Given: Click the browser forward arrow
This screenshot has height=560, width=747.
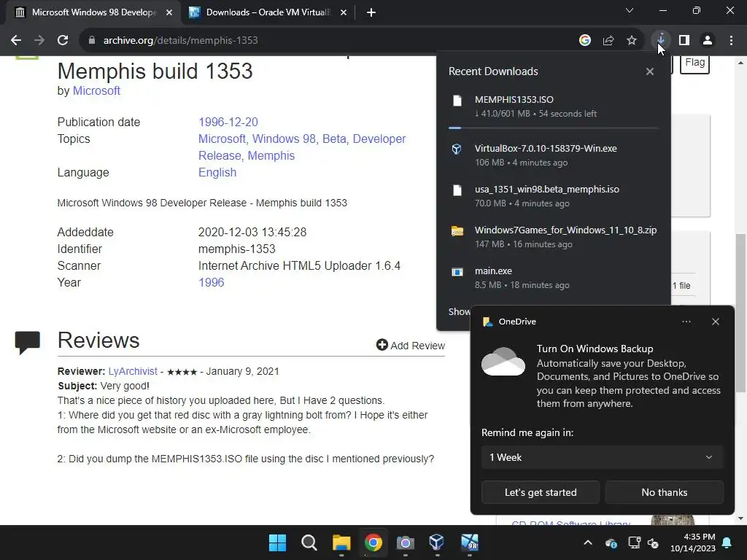Looking at the screenshot, I should [39, 41].
